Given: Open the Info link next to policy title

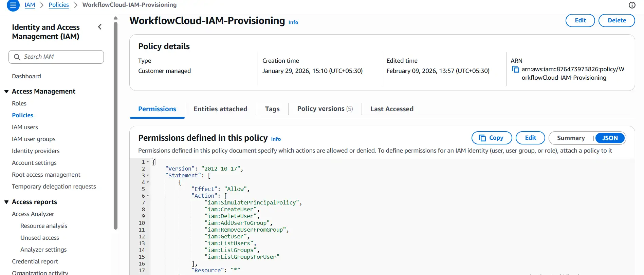Looking at the screenshot, I should [x=293, y=22].
